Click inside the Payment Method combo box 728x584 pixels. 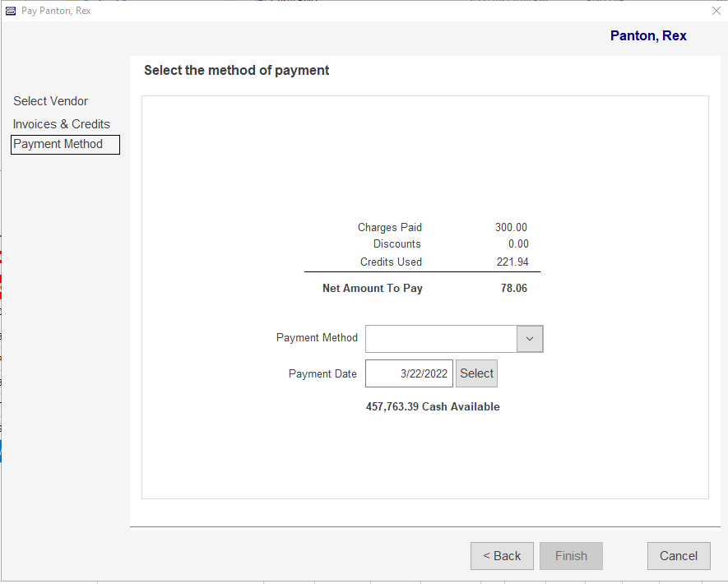pos(441,339)
